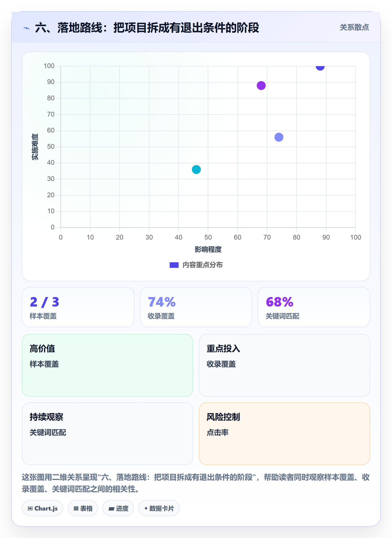Click the Chart.js tag chip
The width and height of the screenshot is (392, 538).
point(43,508)
